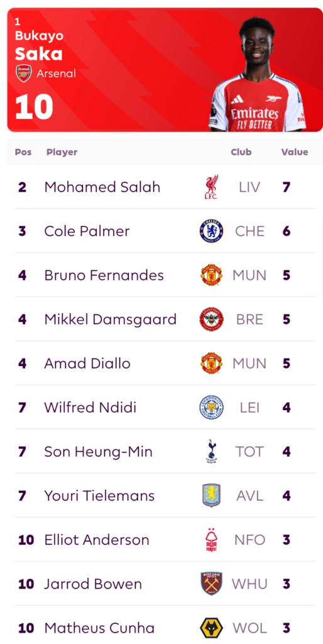Click the Aston Villa crest
Viewport: 323px width, 644px height.
point(211,496)
